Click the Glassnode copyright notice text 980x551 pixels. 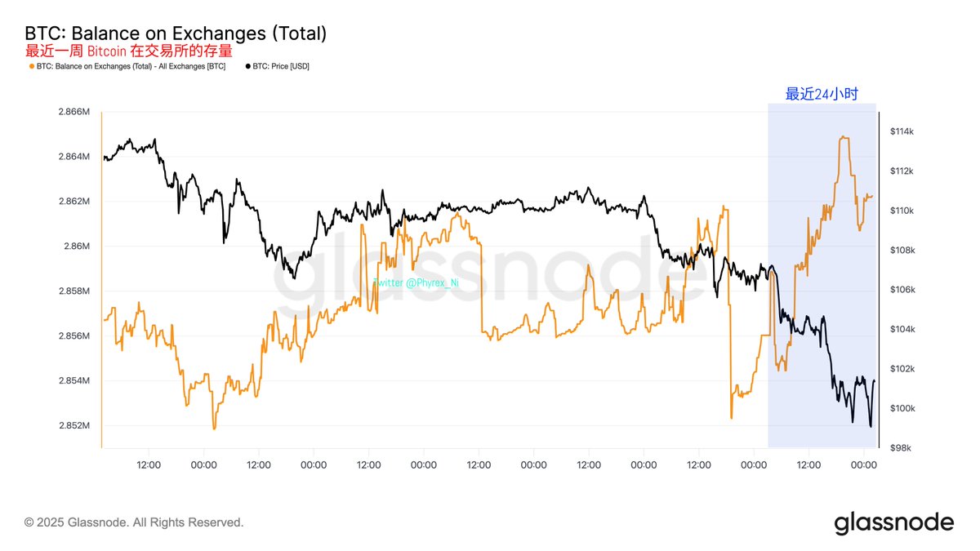134,522
